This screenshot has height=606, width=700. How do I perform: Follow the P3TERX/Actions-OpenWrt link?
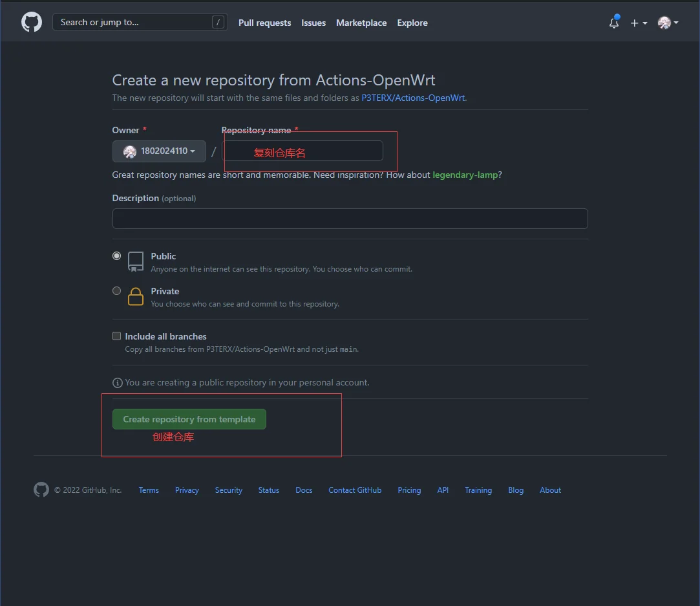click(413, 98)
